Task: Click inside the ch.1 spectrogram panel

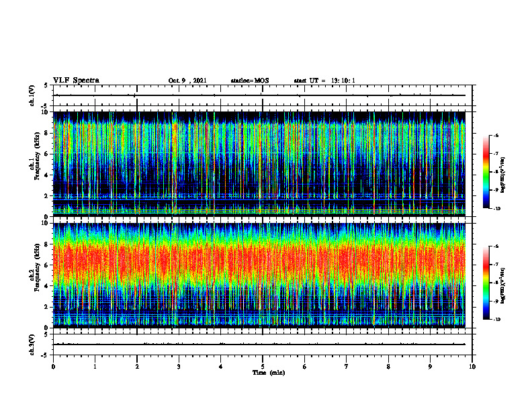Action: (259, 164)
